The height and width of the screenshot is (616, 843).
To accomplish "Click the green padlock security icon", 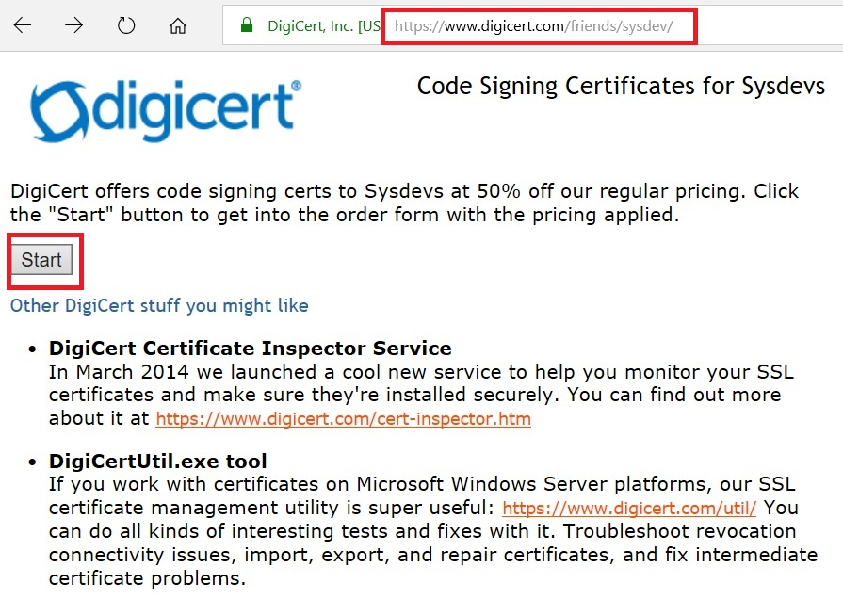I will [247, 25].
